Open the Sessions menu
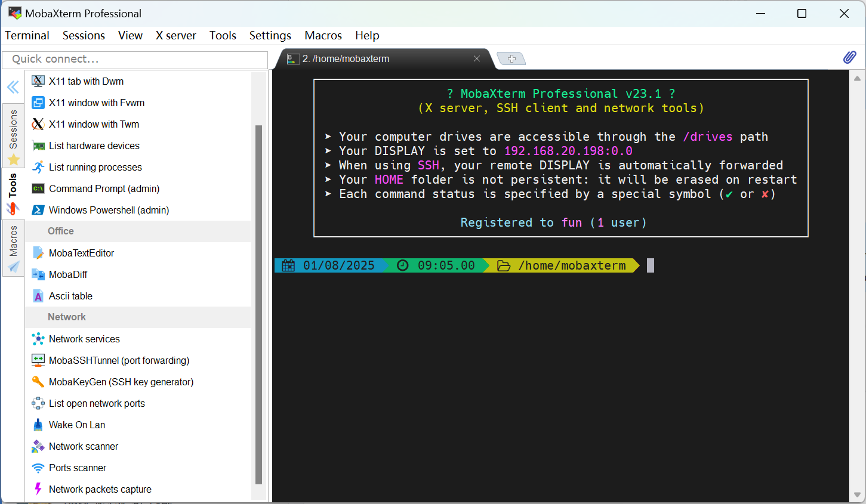 84,35
